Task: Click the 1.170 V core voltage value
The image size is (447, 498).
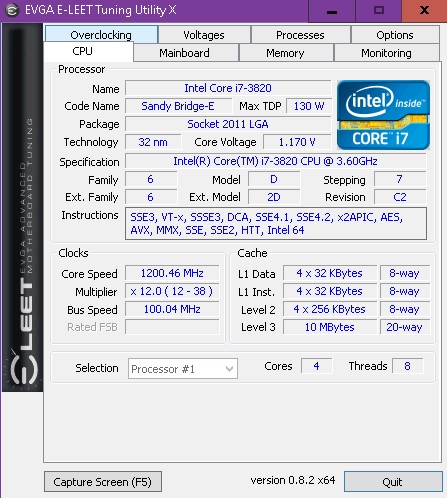Action: click(297, 142)
